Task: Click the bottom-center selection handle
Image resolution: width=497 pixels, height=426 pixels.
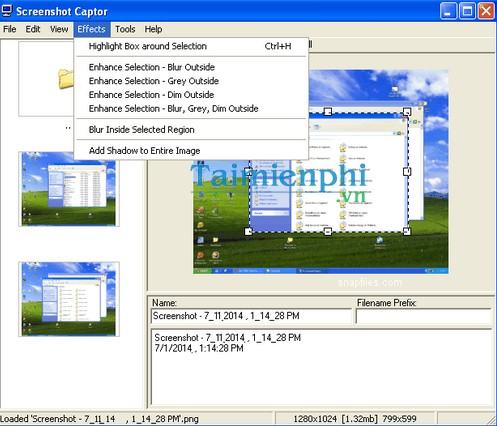Action: point(328,231)
